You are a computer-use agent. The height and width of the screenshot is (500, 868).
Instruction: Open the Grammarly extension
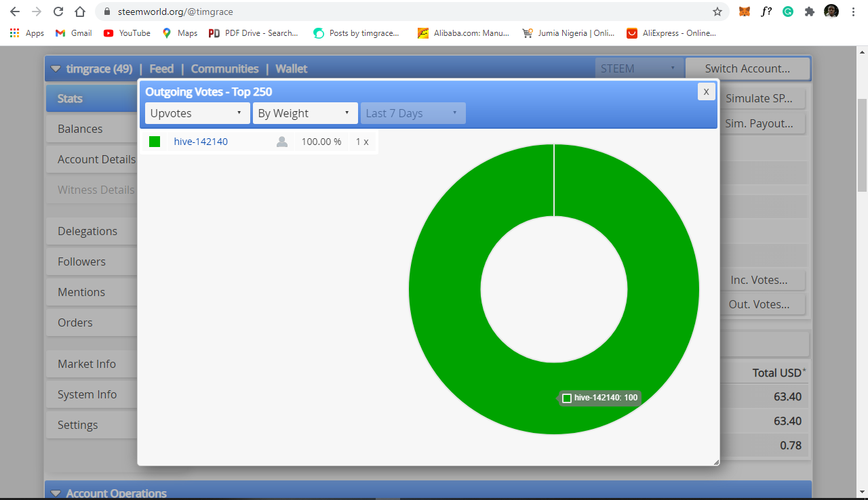click(787, 12)
